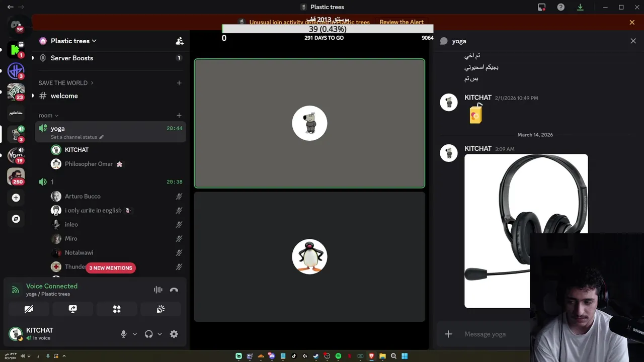Click Review the Alert link
This screenshot has width=644, height=362.
(401, 22)
